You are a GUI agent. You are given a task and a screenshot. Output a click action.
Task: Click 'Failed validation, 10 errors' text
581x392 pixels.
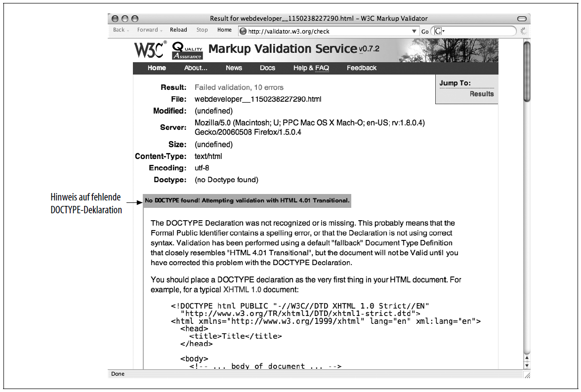click(239, 87)
